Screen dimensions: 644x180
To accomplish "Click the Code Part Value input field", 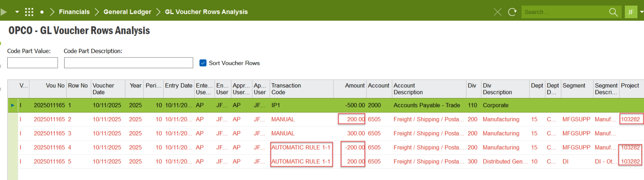I will point(32,63).
